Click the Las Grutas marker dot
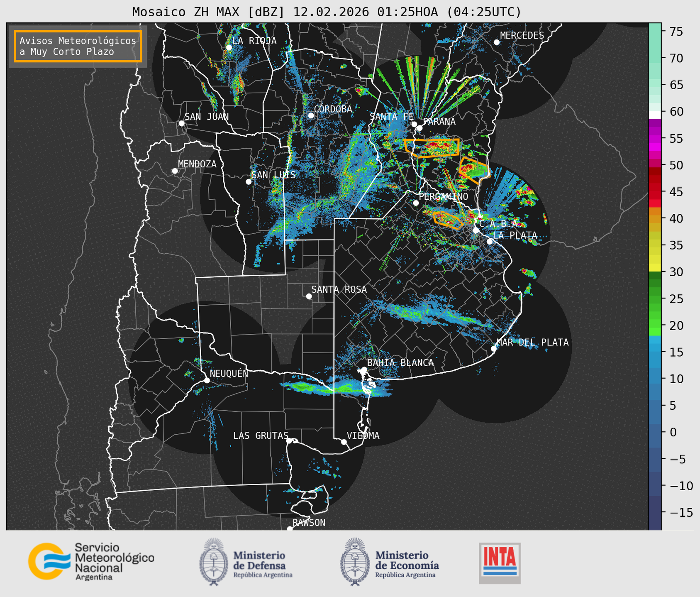The width and height of the screenshot is (700, 597). [289, 440]
